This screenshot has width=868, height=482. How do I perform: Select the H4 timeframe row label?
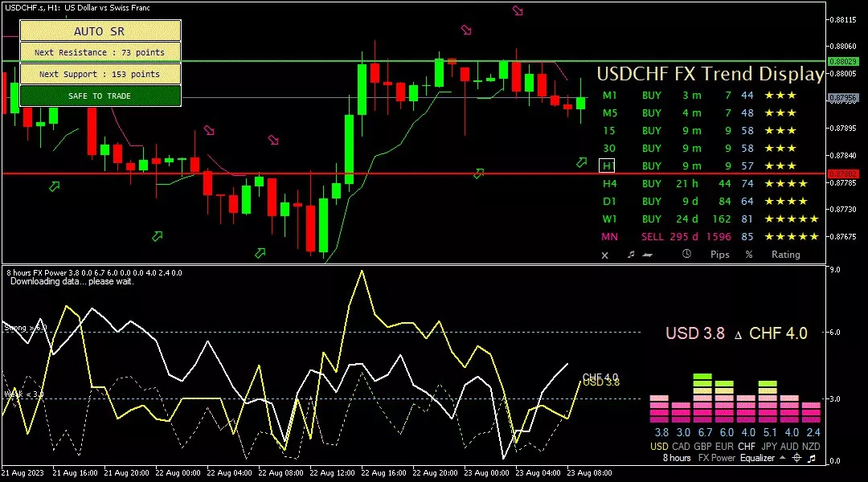tap(609, 183)
